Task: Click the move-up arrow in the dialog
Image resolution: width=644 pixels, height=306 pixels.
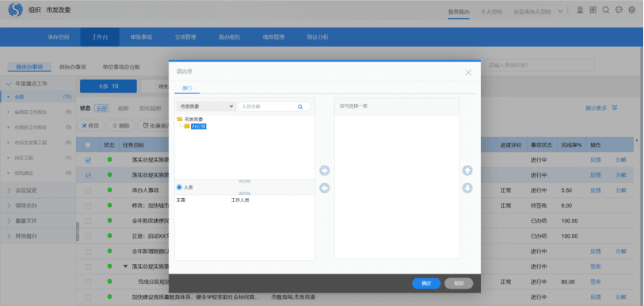Action: point(467,170)
